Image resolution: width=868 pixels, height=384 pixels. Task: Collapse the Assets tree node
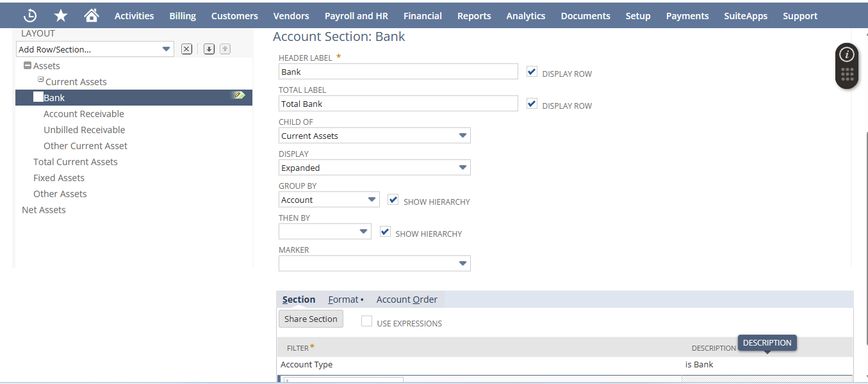pyautogui.click(x=27, y=66)
